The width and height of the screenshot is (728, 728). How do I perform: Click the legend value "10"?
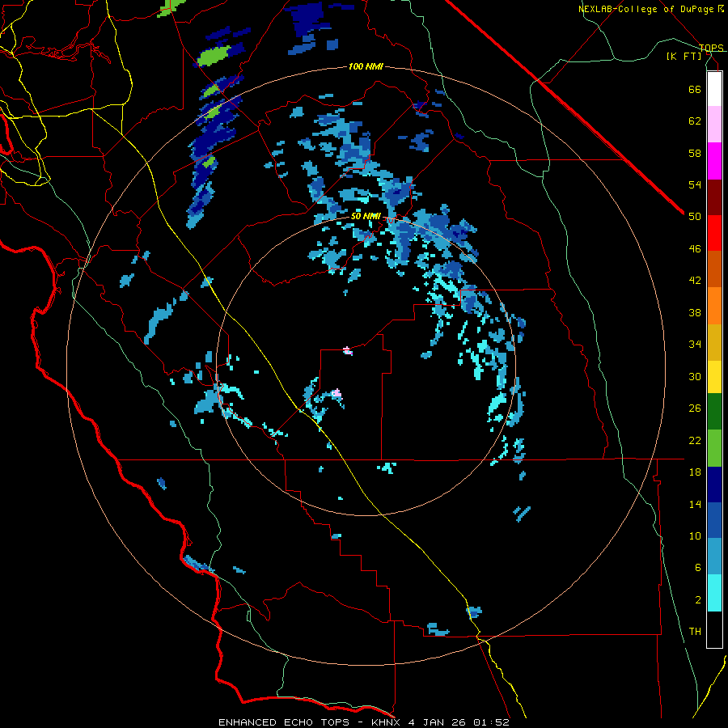point(695,535)
